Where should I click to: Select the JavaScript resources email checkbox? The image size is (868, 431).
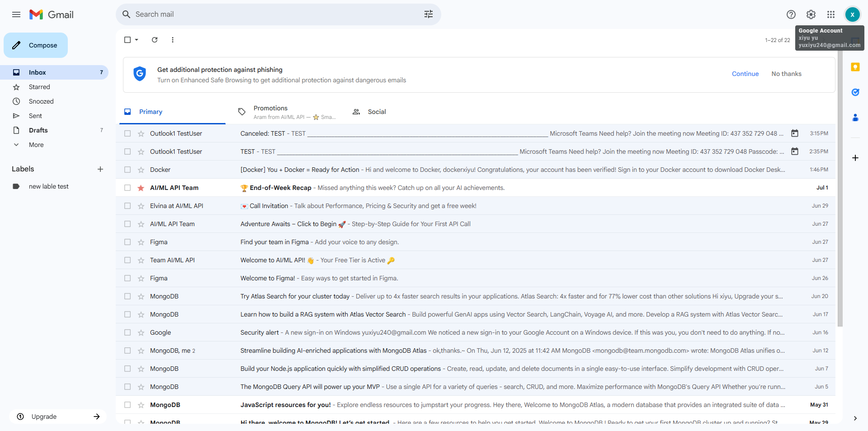[127, 405]
